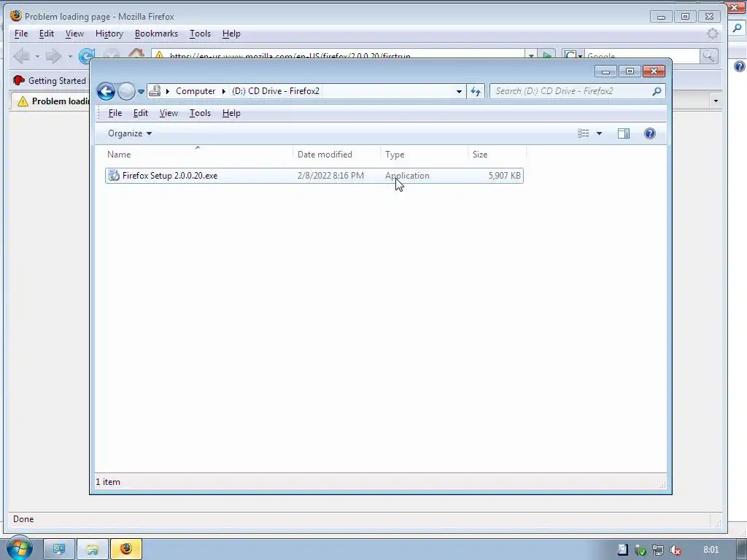Click the Firefox Back arrow button

(21, 55)
